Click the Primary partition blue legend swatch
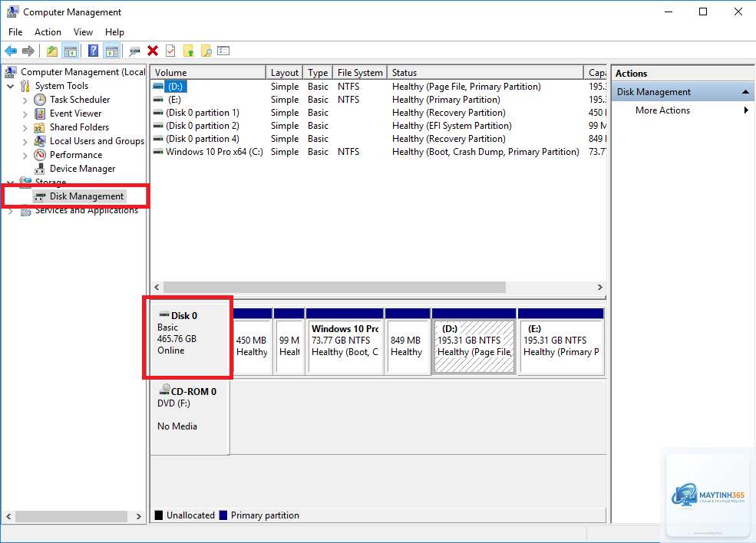The height and width of the screenshot is (543, 756). click(x=223, y=515)
